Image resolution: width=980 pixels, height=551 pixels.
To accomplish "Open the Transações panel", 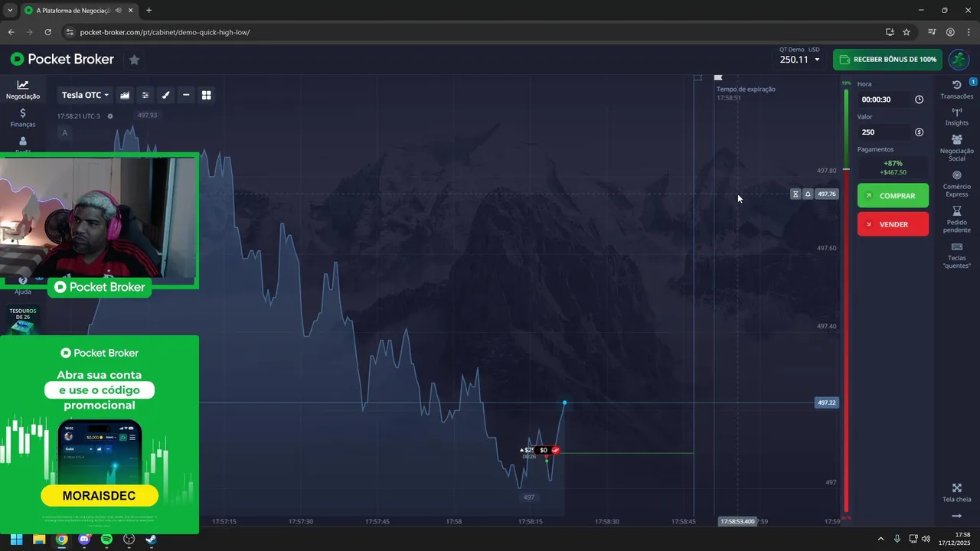I will click(x=957, y=90).
